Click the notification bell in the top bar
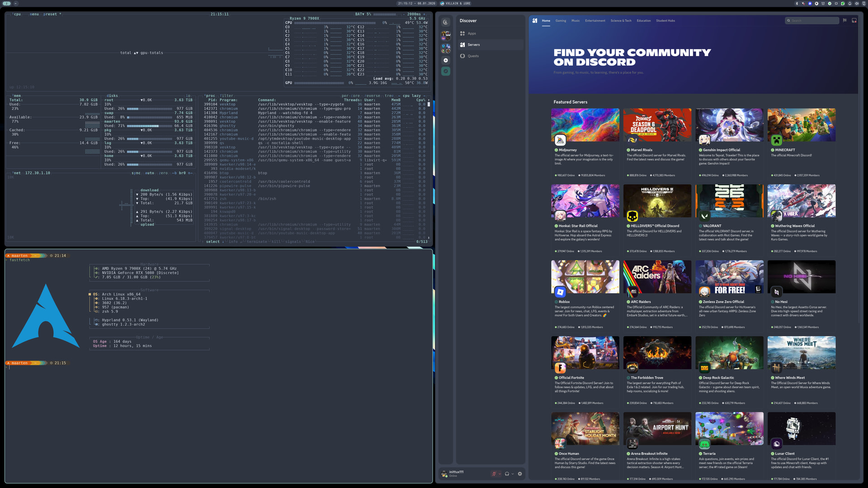The width and height of the screenshot is (868, 488). pos(850,3)
